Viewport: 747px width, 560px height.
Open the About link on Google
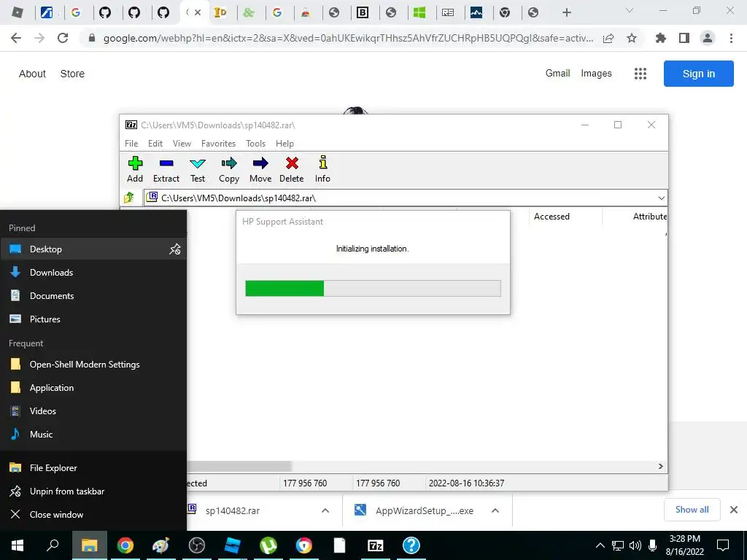(32, 74)
